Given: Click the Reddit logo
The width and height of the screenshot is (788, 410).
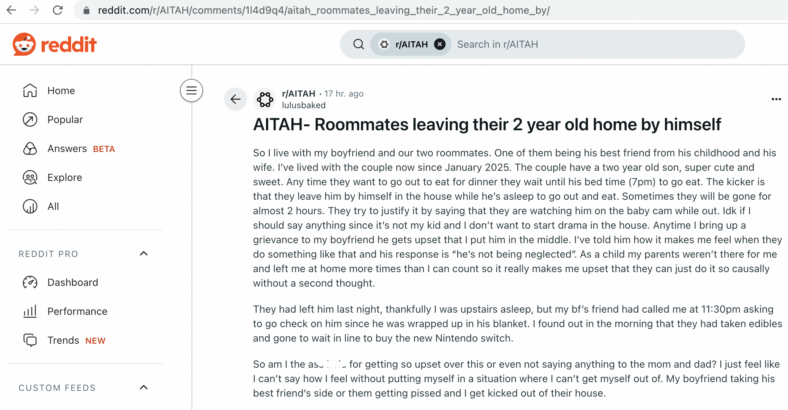Looking at the screenshot, I should point(54,45).
